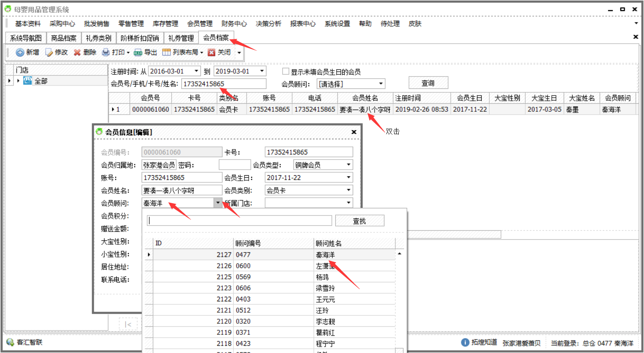The height and width of the screenshot is (353, 644).
Task: Click the first-page navigation button
Action: [x=128, y=324]
